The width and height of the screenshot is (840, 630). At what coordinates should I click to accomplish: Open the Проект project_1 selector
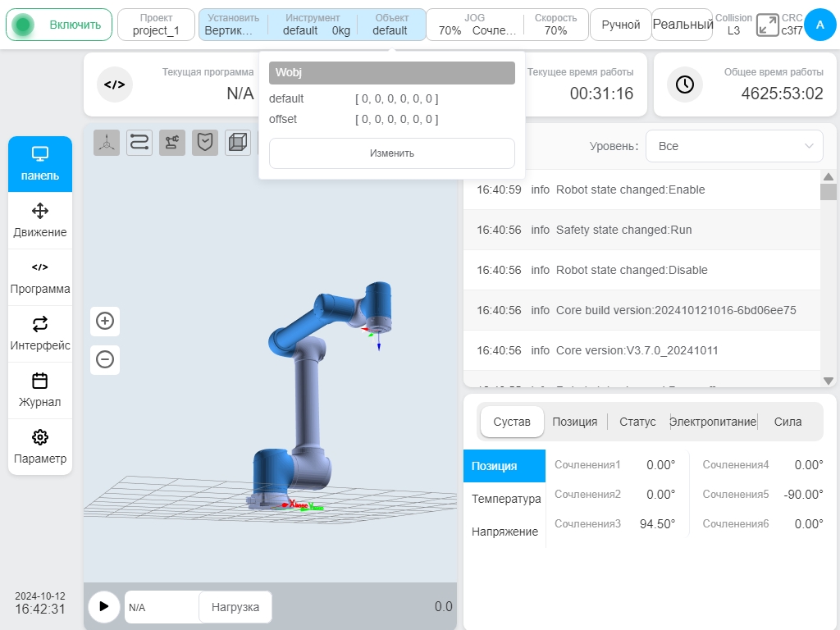pos(156,25)
